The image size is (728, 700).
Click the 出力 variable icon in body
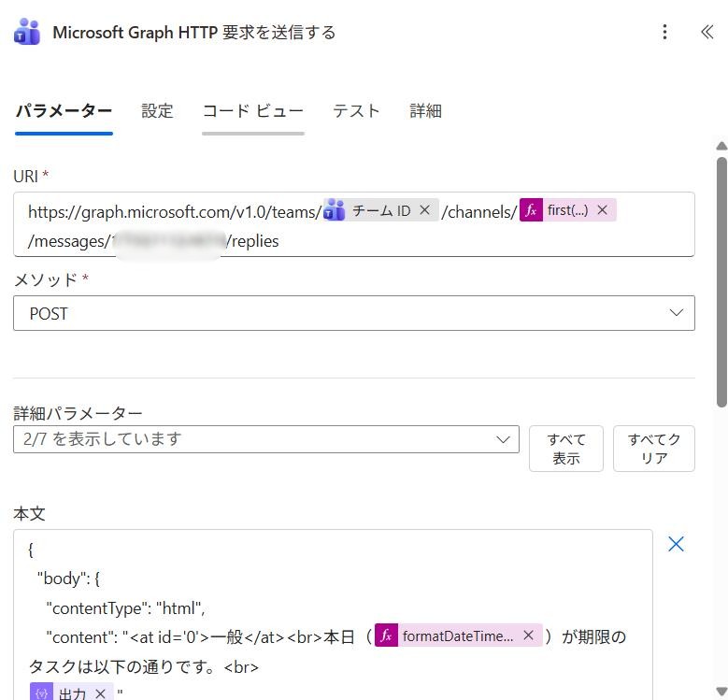click(41, 693)
